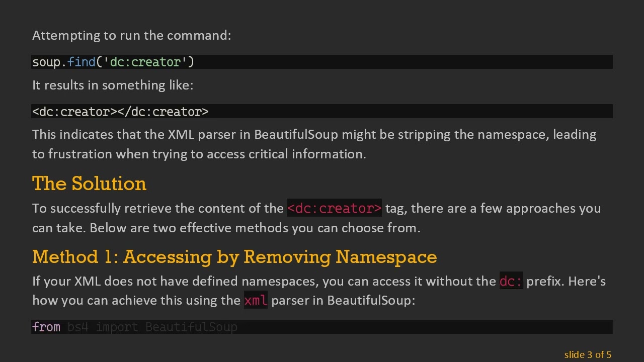The height and width of the screenshot is (362, 644).
Task: Click the soup.find('dc:creator') code line
Action: (322, 62)
